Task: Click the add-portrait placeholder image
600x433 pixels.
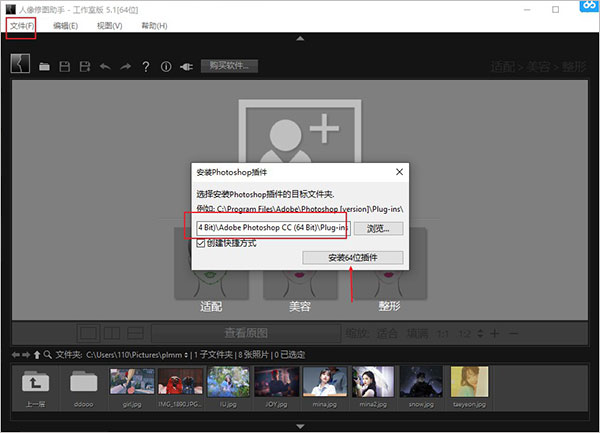Action: point(300,131)
